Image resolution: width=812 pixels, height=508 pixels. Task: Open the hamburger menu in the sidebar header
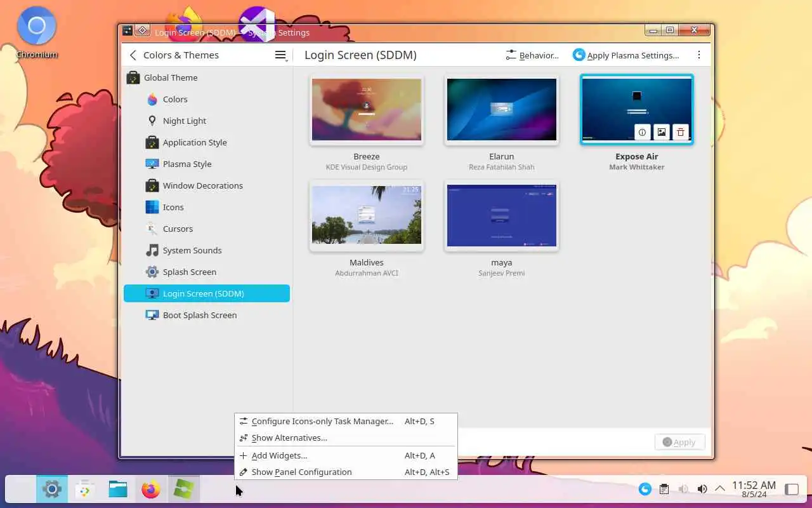tap(280, 55)
